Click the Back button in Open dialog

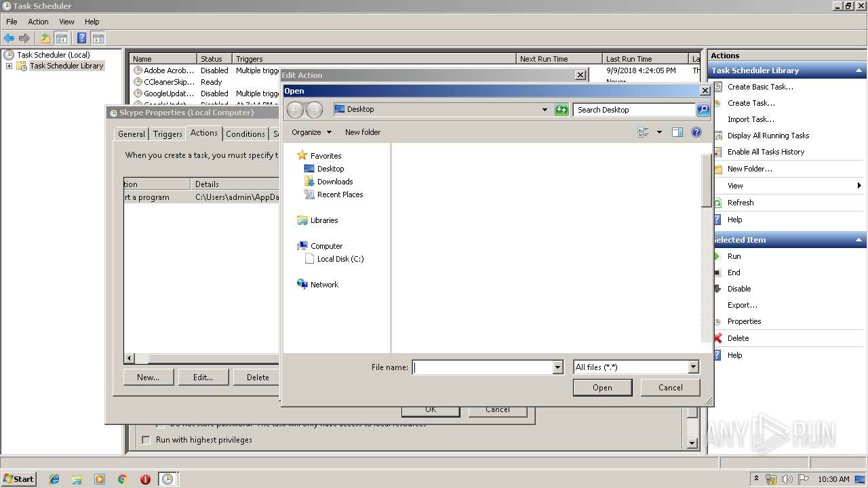[x=295, y=110]
